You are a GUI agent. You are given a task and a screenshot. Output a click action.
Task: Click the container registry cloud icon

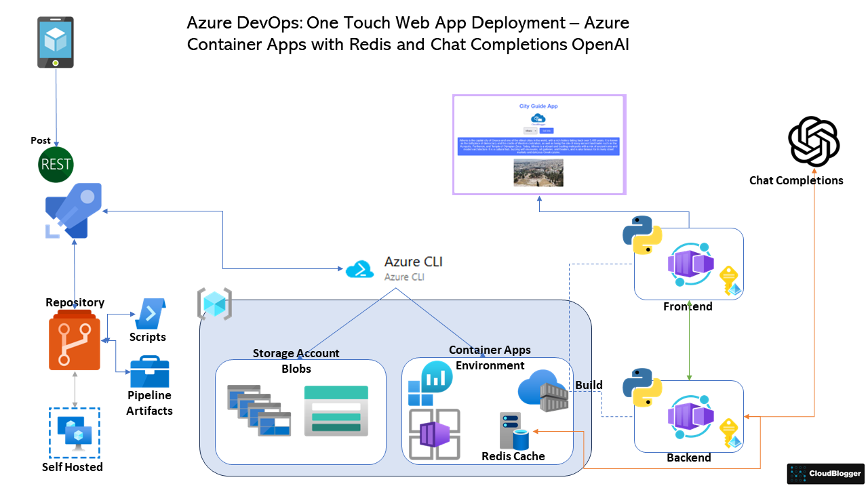542,391
